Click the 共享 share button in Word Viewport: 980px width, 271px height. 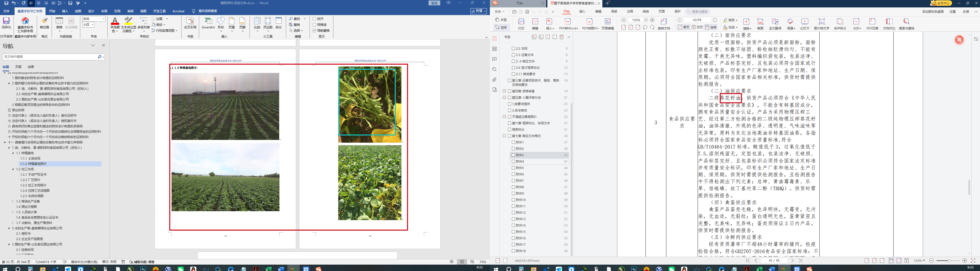478,12
